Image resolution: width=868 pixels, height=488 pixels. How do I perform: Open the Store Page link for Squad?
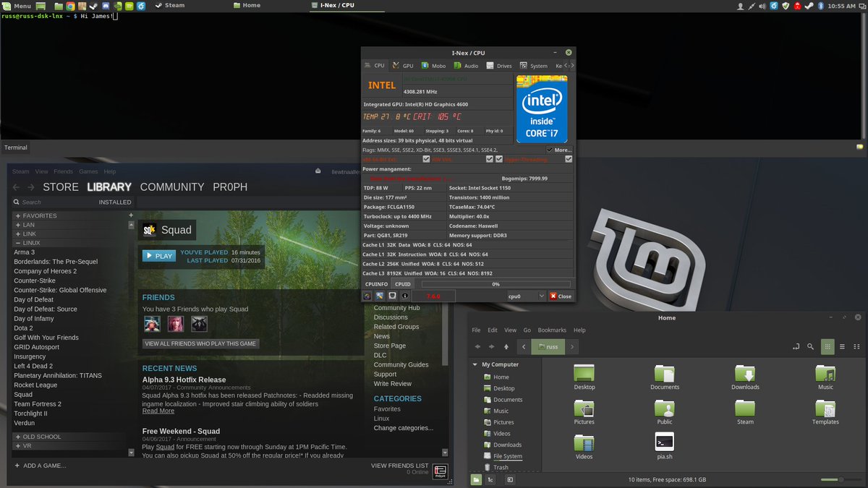pyautogui.click(x=390, y=346)
